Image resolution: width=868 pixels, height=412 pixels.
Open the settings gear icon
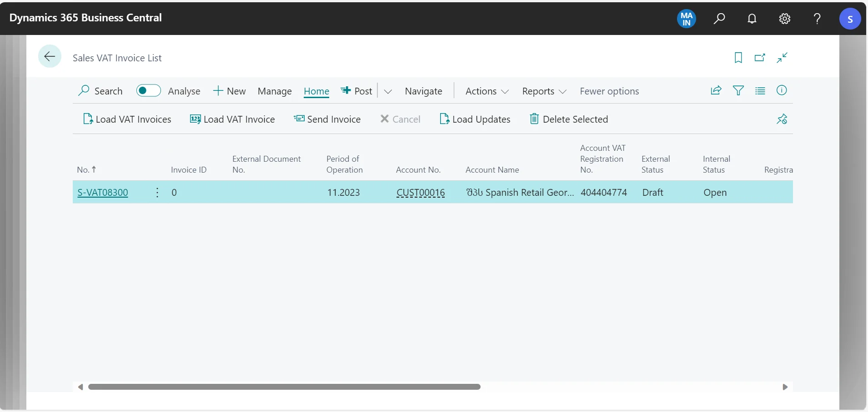pos(784,19)
